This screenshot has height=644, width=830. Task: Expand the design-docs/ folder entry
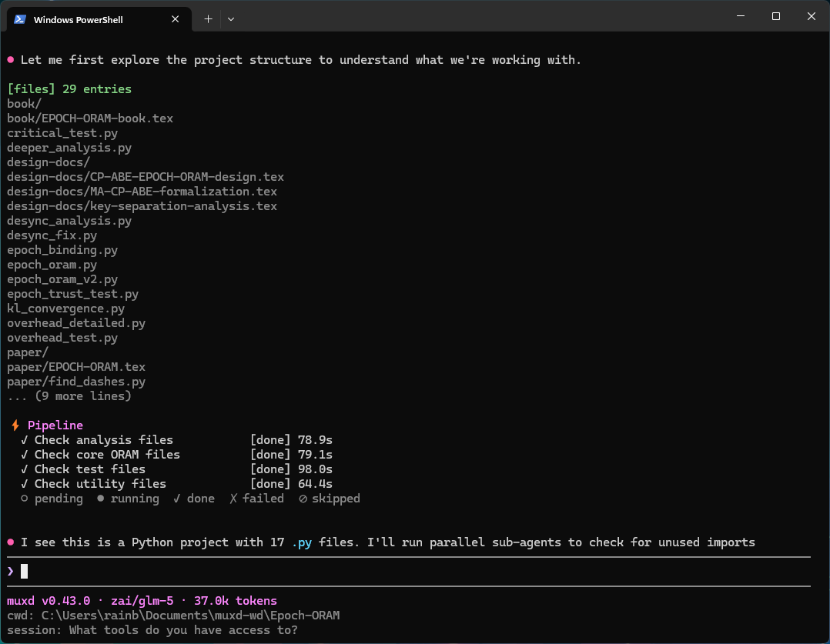[x=49, y=162]
